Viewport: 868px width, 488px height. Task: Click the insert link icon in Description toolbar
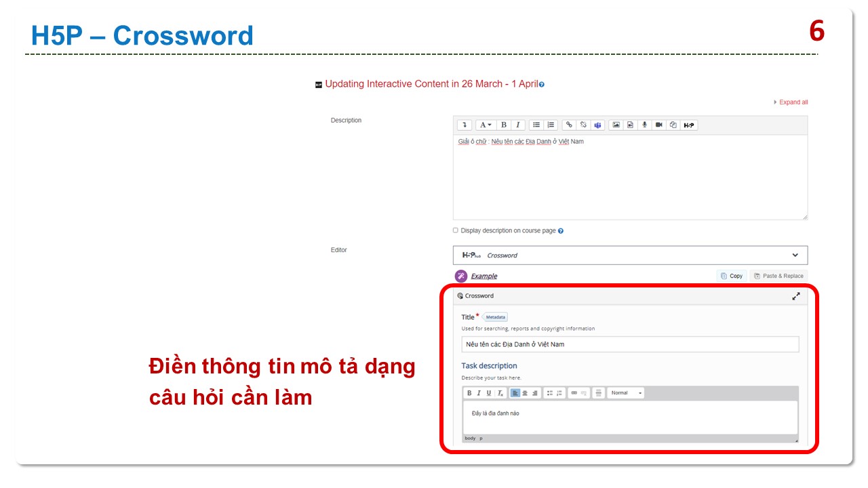coord(569,125)
